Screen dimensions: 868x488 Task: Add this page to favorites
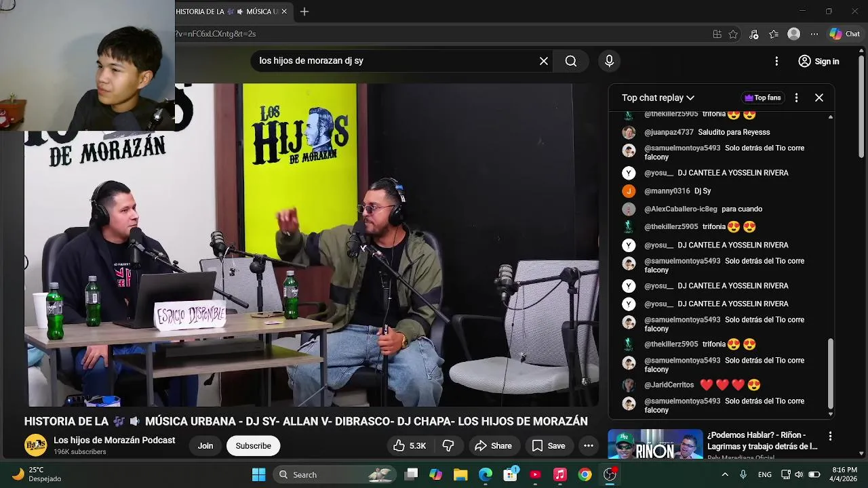(x=733, y=34)
